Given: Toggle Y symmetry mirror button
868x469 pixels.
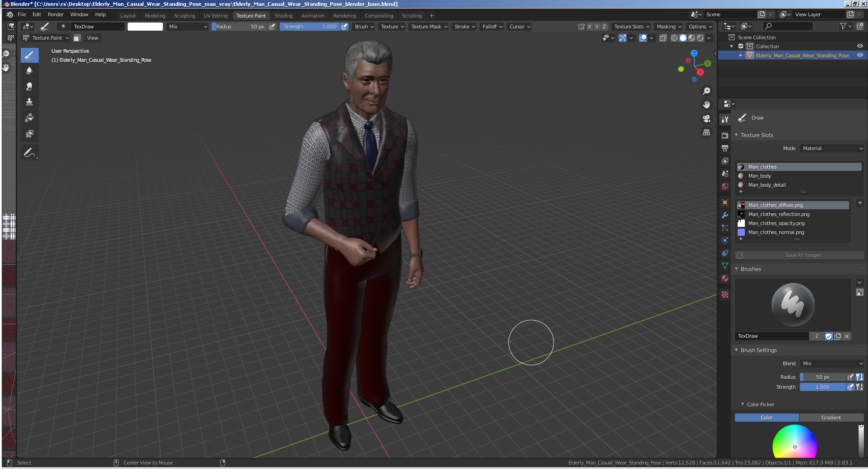Looking at the screenshot, I should click(597, 27).
